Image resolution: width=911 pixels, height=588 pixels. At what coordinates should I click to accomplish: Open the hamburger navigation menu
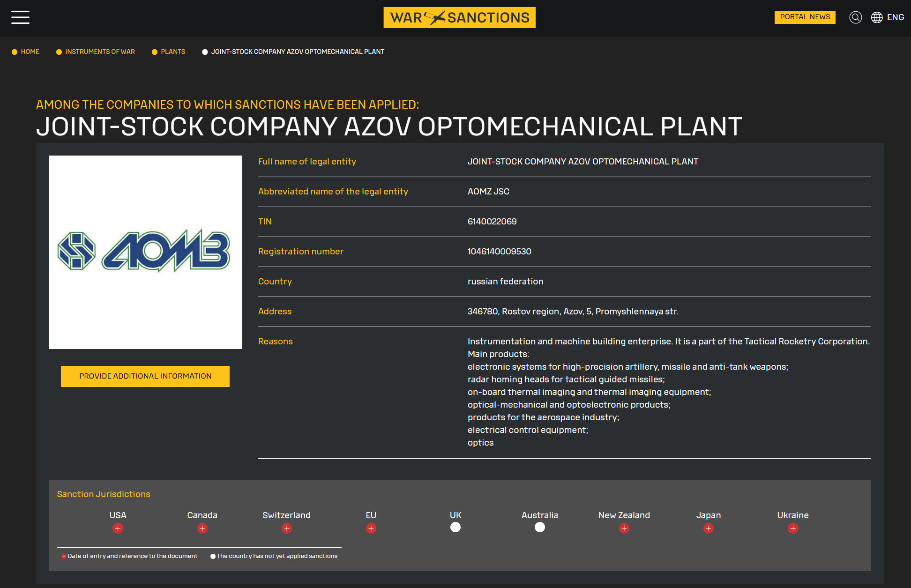(20, 17)
